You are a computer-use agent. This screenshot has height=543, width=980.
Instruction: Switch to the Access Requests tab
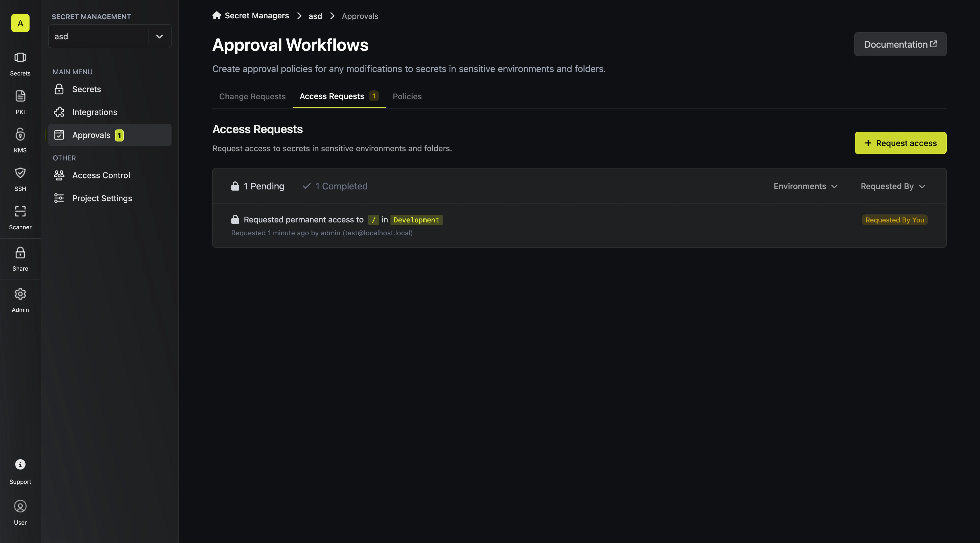(339, 96)
